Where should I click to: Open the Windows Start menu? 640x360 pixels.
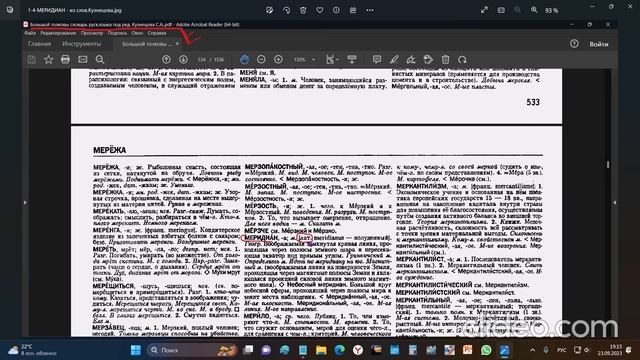pos(136,350)
